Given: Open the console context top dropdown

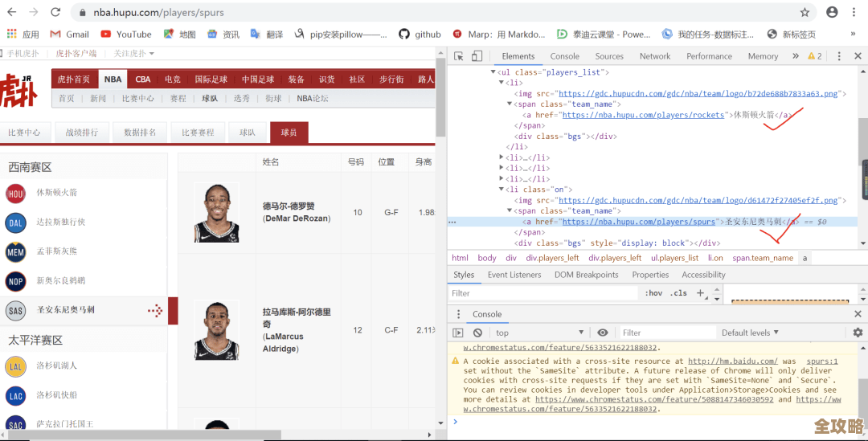Looking at the screenshot, I should tap(540, 333).
